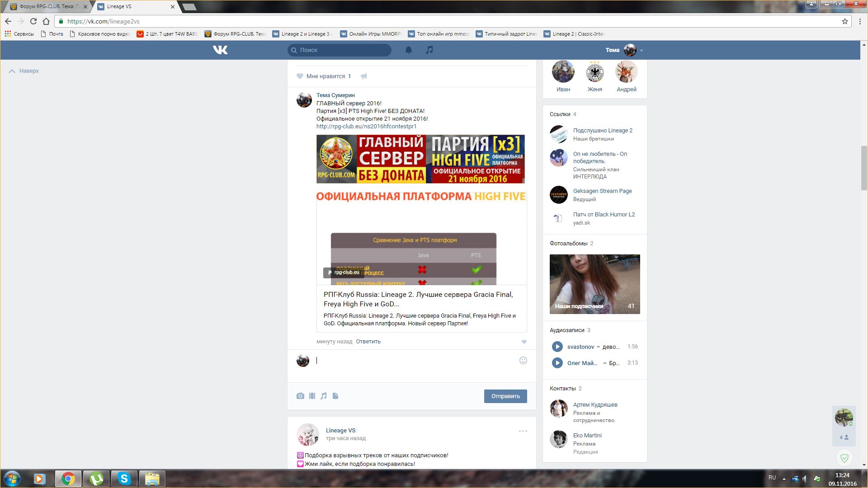Open notifications bell icon
Screen dimensions: 868x488
tap(409, 50)
